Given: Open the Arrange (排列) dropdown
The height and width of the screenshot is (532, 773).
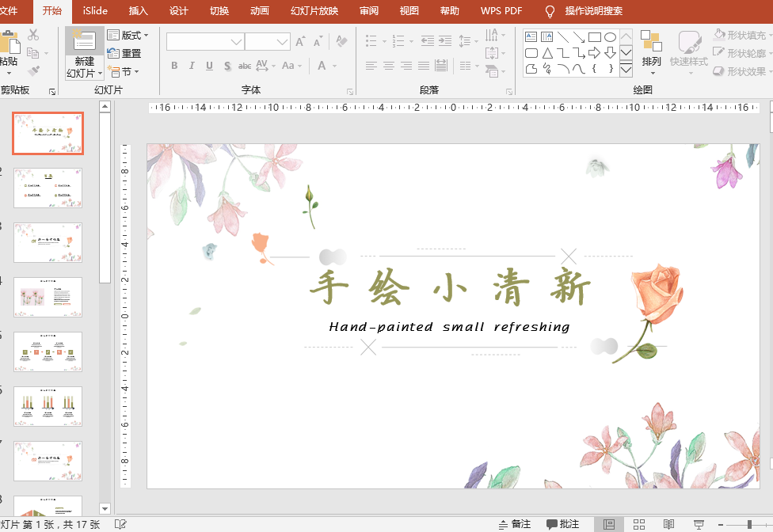Looking at the screenshot, I should point(651,53).
